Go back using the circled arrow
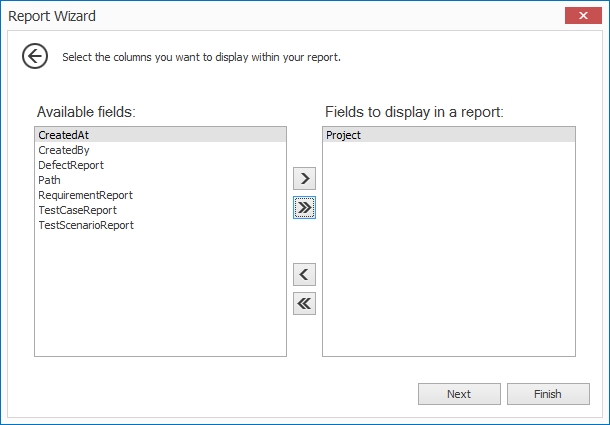The width and height of the screenshot is (610, 425). pyautogui.click(x=35, y=56)
